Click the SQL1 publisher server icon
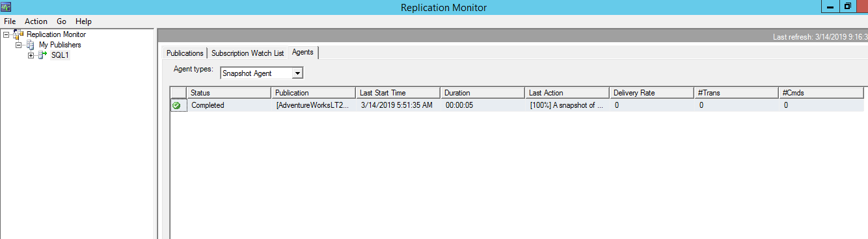 (x=43, y=55)
